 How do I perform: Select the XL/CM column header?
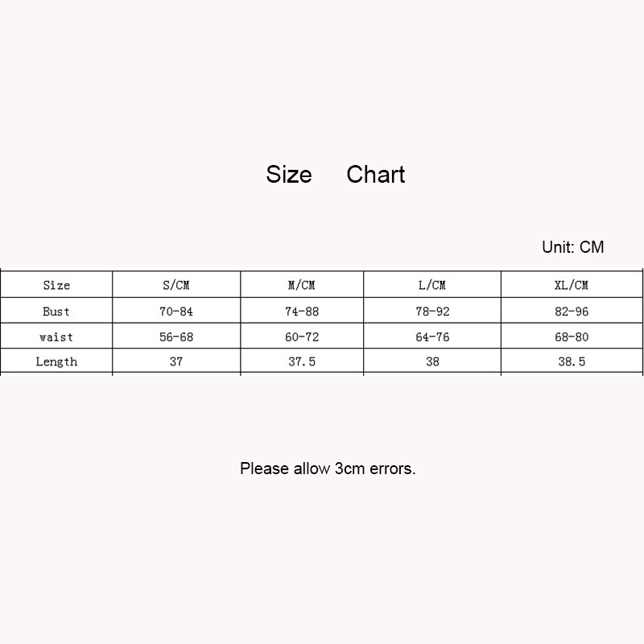coord(572,285)
